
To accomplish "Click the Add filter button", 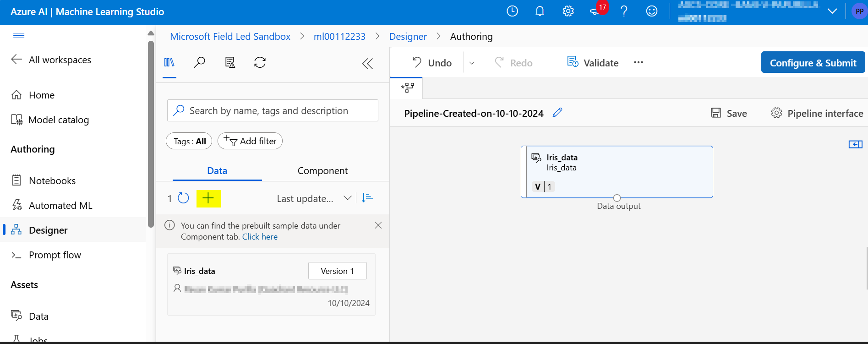I will (250, 141).
